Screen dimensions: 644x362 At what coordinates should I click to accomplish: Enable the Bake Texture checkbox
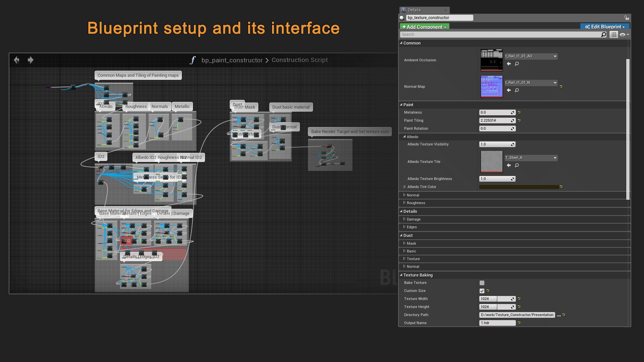pyautogui.click(x=482, y=283)
